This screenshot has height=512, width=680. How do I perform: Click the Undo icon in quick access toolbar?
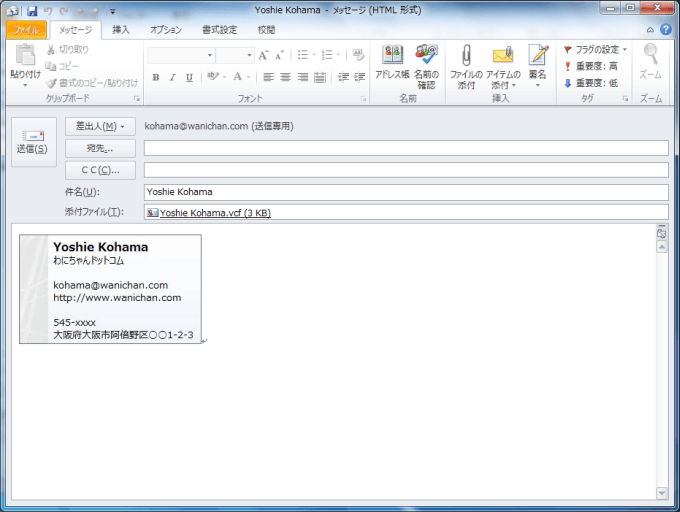[48, 11]
